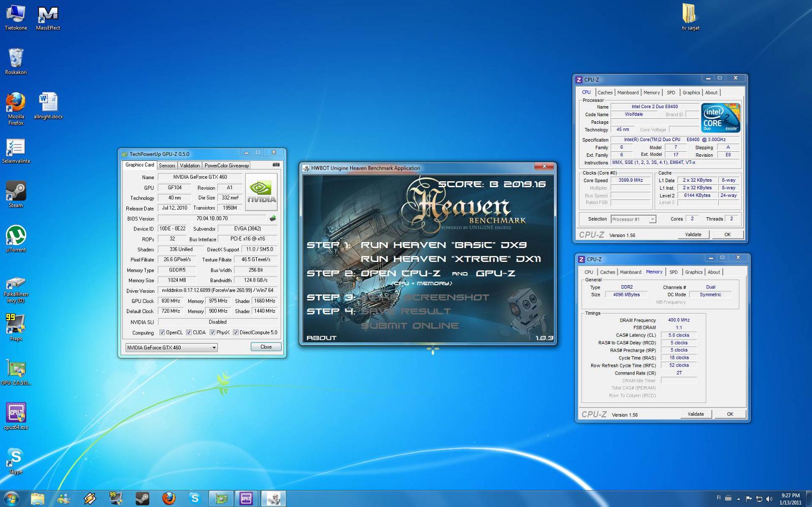Click the Skype taskbar button
This screenshot has height=507, width=812.
coord(194,498)
